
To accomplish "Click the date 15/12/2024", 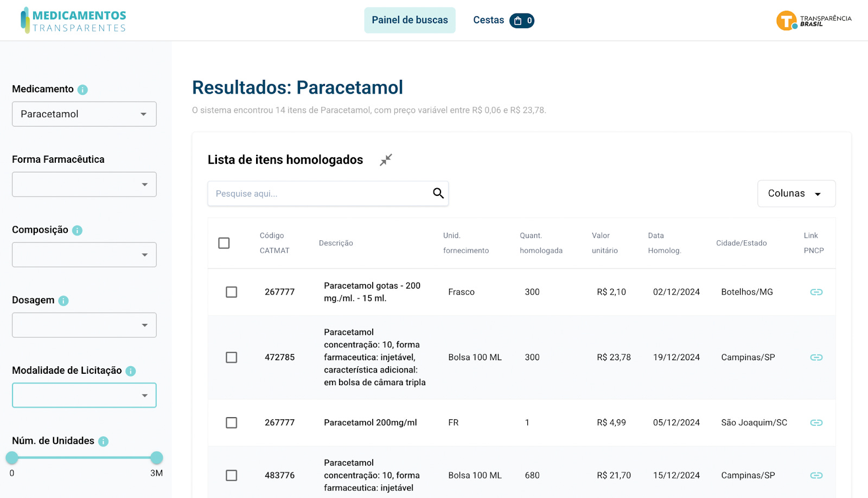I will point(676,475).
